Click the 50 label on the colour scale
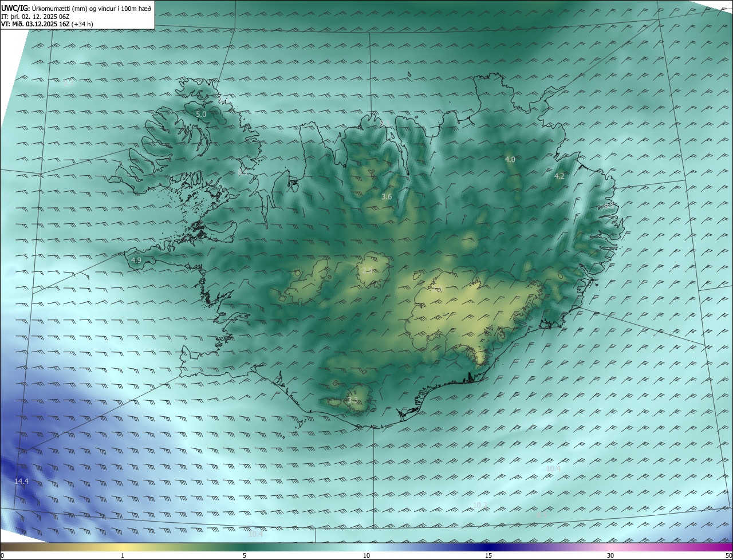 (728, 555)
